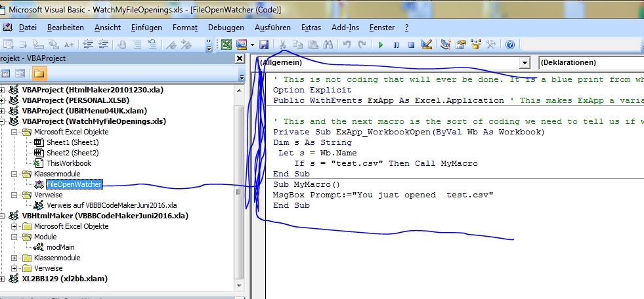Copy selection using the toolbar Copy icon
644x299 pixels.
click(298, 45)
